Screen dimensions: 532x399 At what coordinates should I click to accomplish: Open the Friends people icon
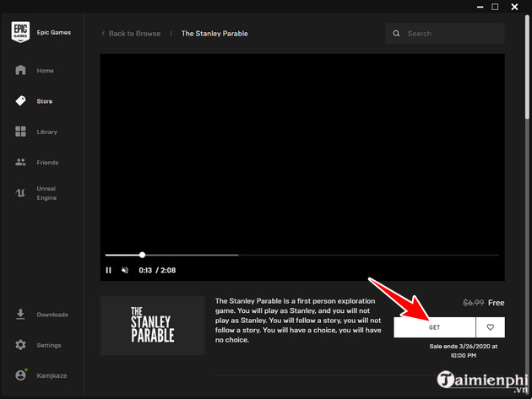tap(20, 162)
